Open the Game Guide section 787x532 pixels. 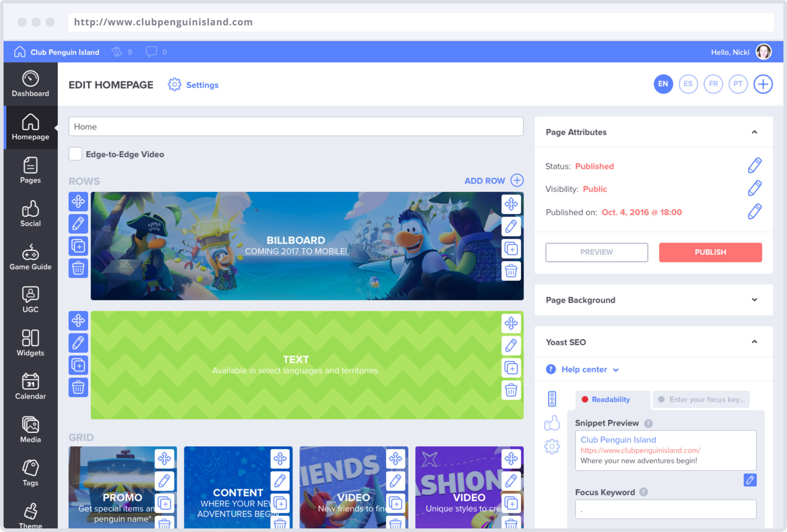30,257
